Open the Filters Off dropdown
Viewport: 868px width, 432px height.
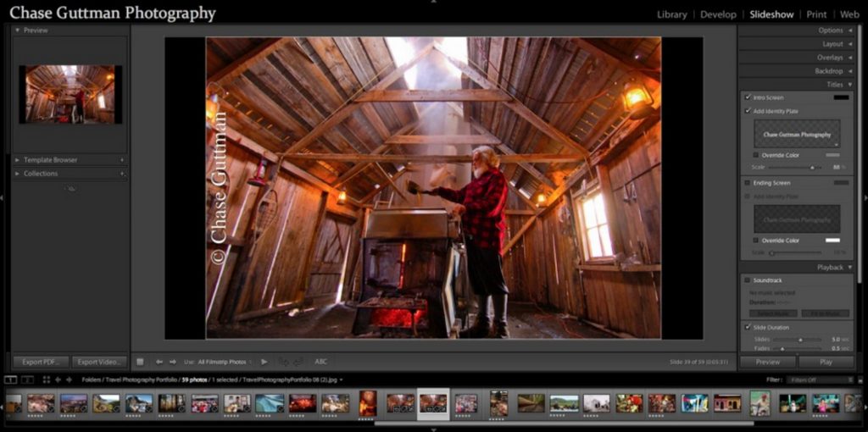[821, 380]
